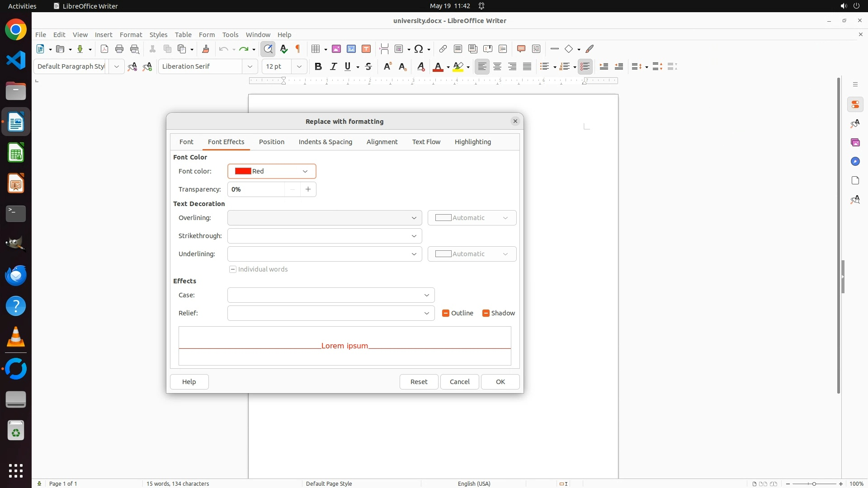Viewport: 868px width, 488px height.
Task: Toggle the Shadow checkbox
Action: (x=486, y=313)
